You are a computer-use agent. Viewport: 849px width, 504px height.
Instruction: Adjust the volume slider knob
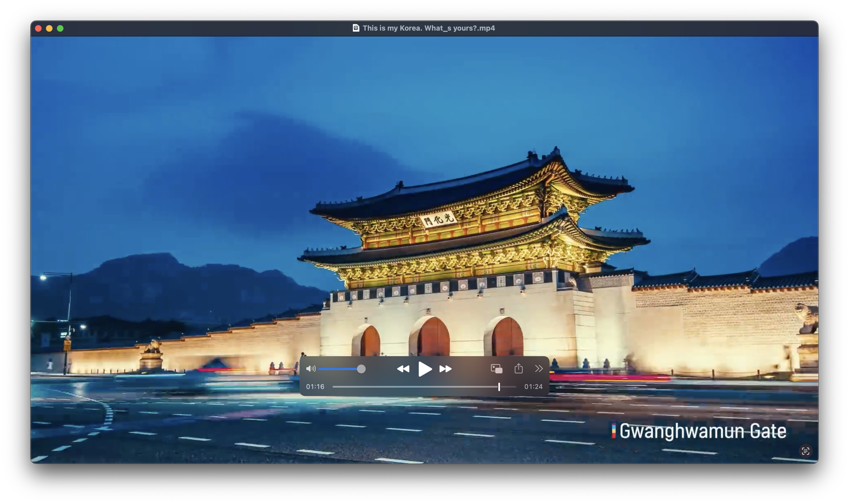pyautogui.click(x=361, y=369)
